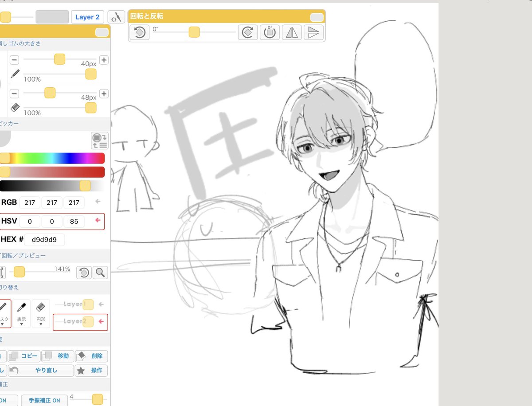Image resolution: width=532 pixels, height=406 pixels.
Task: Select the eyedropper tool
Action: pyautogui.click(x=21, y=307)
